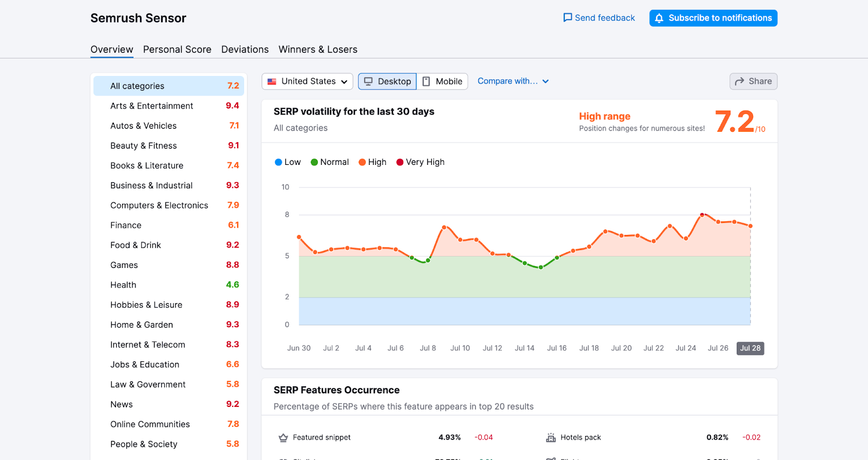Toggle the Low legend series
The height and width of the screenshot is (460, 868).
point(288,162)
